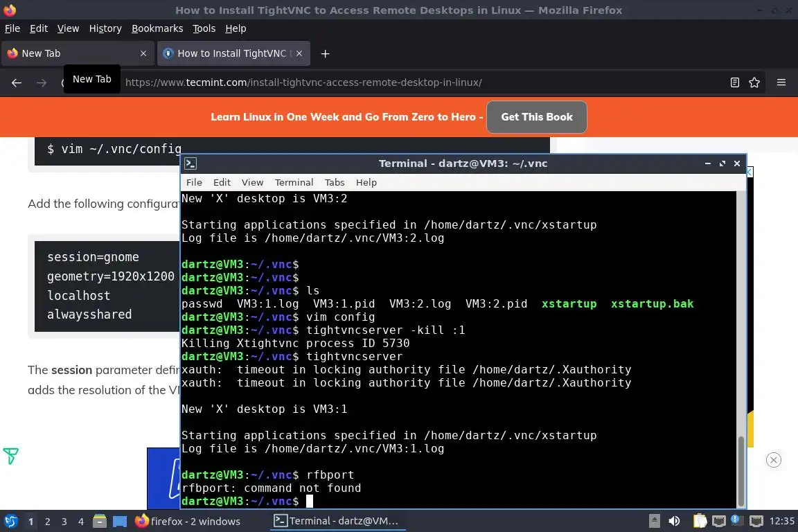Open the Firefox File menu
Viewport: 798px width, 532px height.
(12, 28)
